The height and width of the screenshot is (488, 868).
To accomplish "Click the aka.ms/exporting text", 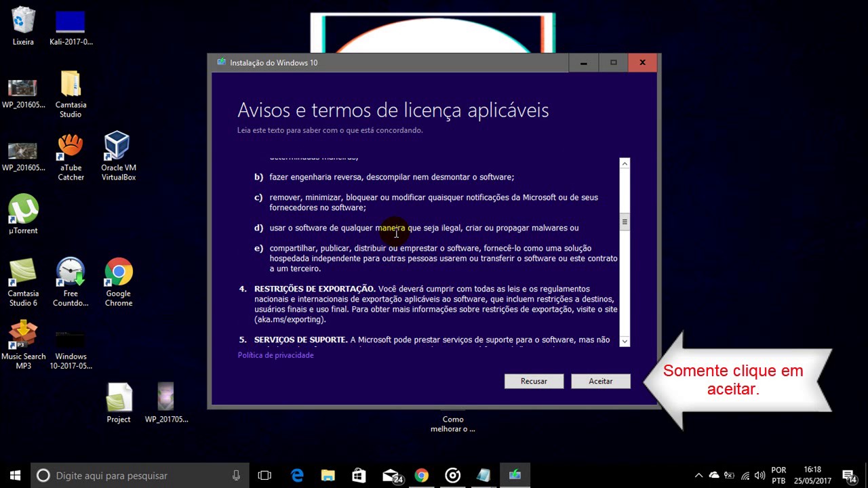I will pos(290,319).
